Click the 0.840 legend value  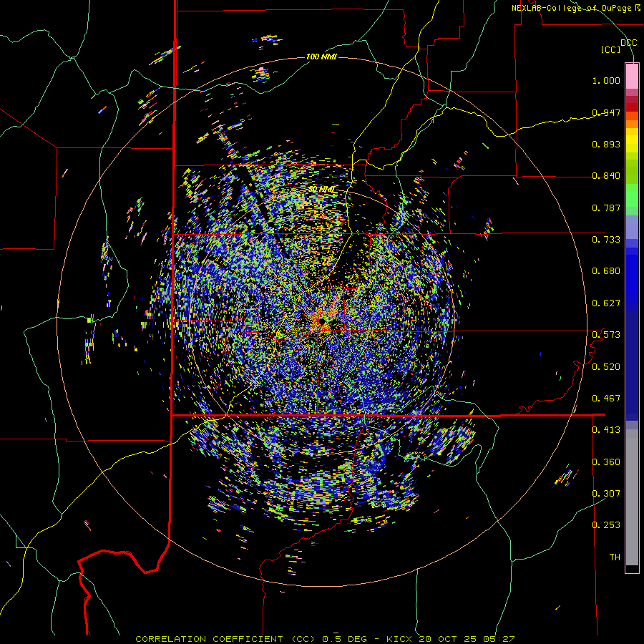tap(606, 176)
